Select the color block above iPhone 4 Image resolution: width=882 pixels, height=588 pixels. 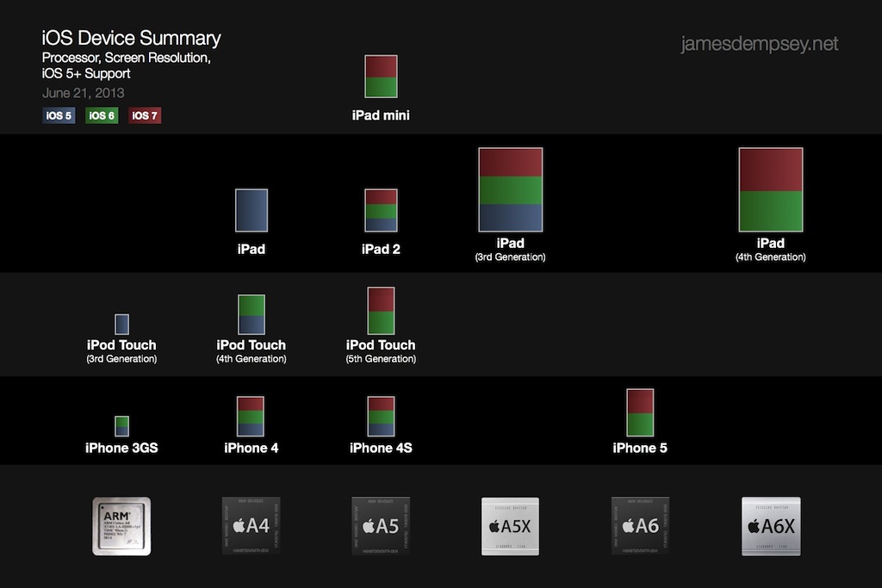[x=251, y=417]
